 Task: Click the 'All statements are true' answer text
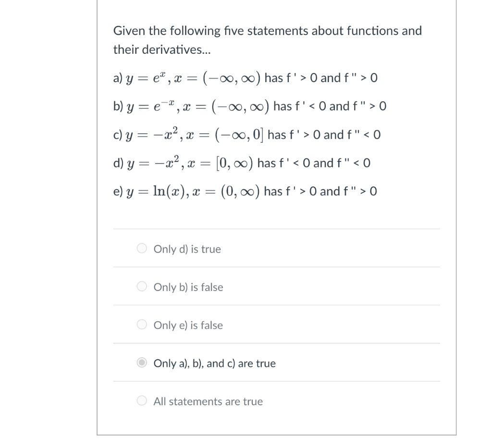pyautogui.click(x=208, y=401)
